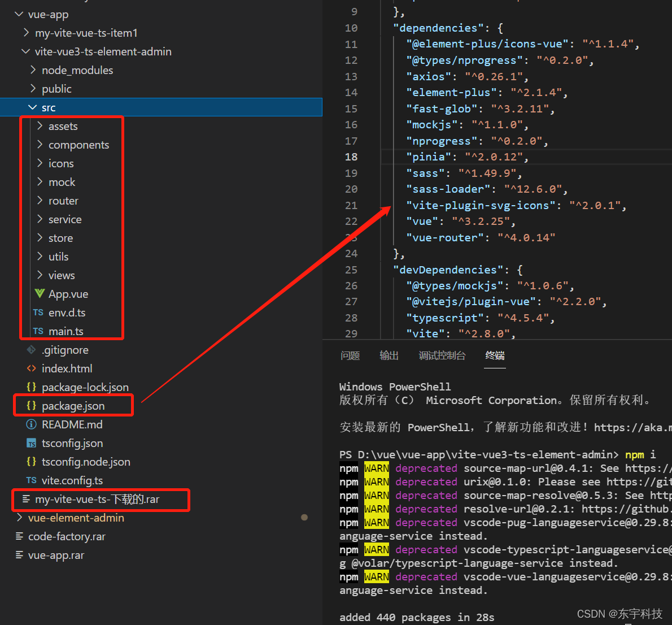Switch to the 调试控制台 tab
Image resolution: width=672 pixels, height=625 pixels.
442,355
